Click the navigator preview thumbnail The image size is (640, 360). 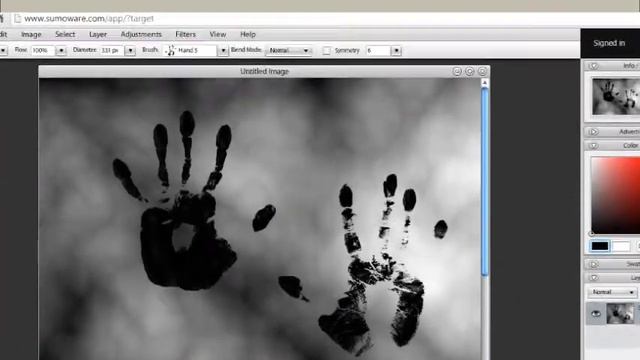(x=616, y=97)
